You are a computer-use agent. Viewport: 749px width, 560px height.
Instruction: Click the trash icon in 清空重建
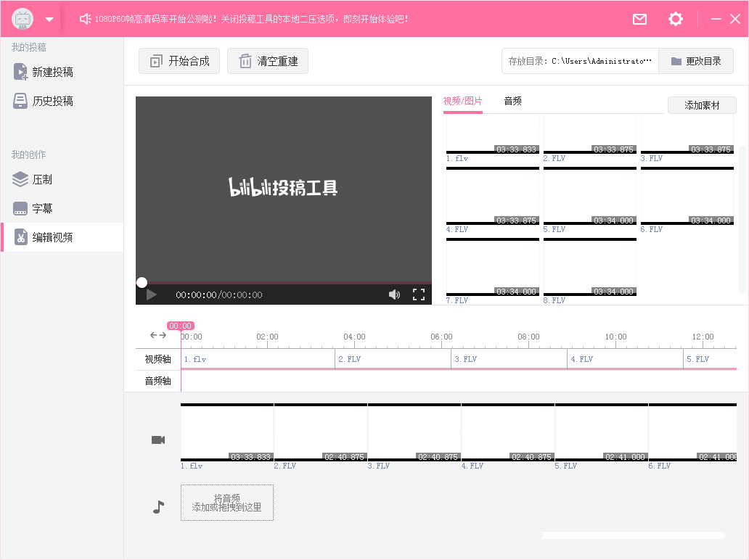point(245,61)
